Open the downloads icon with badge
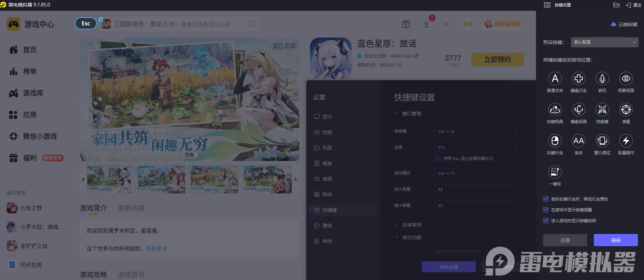 click(x=426, y=24)
